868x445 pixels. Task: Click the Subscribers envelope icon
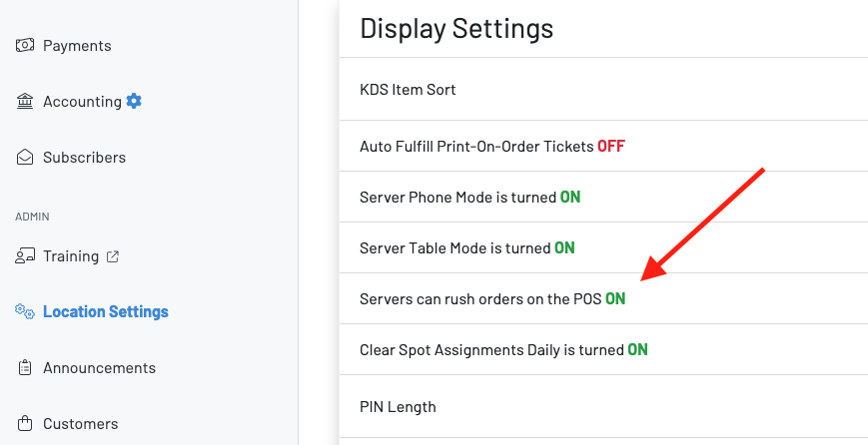coord(25,158)
